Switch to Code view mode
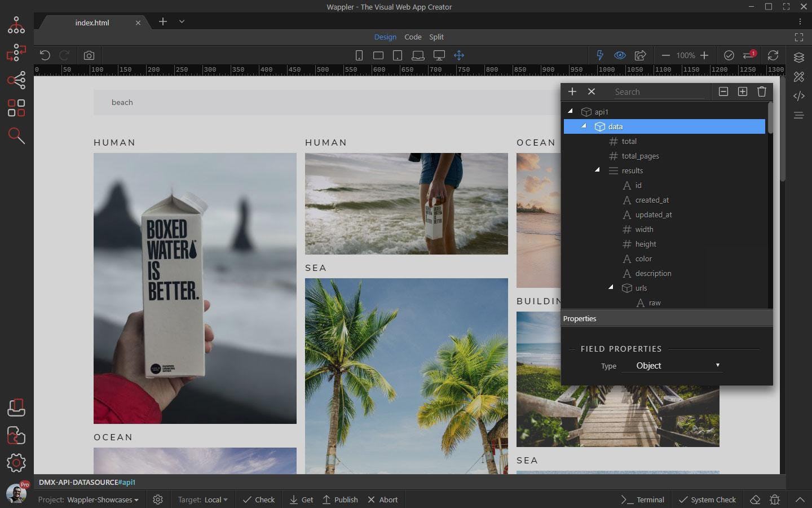 click(x=413, y=37)
